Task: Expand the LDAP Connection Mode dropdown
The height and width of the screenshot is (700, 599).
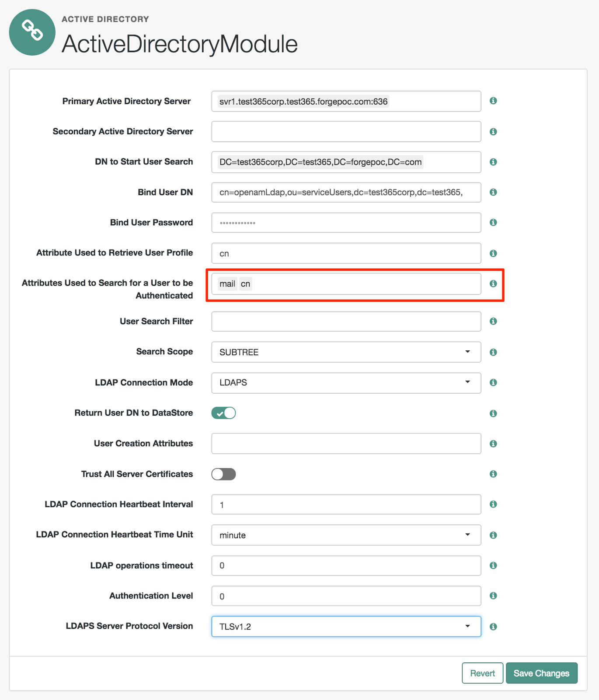Action: point(467,382)
